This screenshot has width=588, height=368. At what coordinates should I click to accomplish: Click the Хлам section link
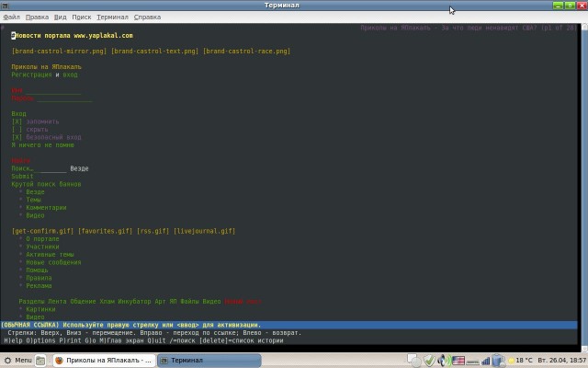point(107,302)
